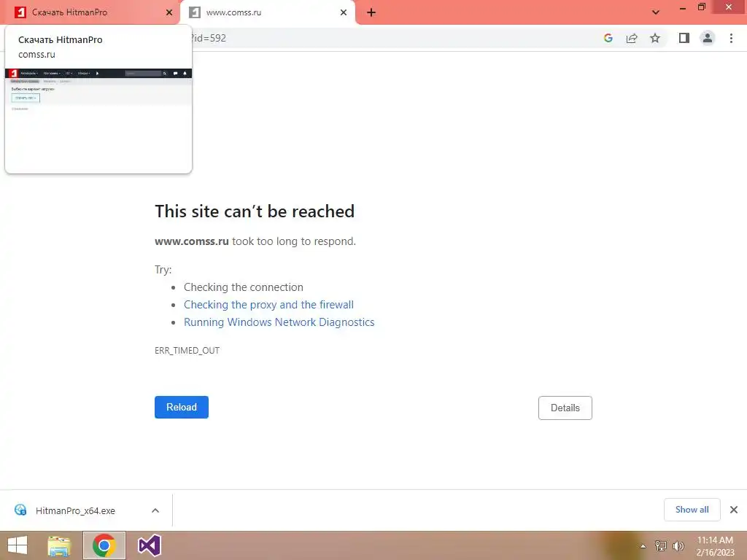747x560 pixels.
Task: Open Chrome three-dot menu
Action: [x=731, y=38]
